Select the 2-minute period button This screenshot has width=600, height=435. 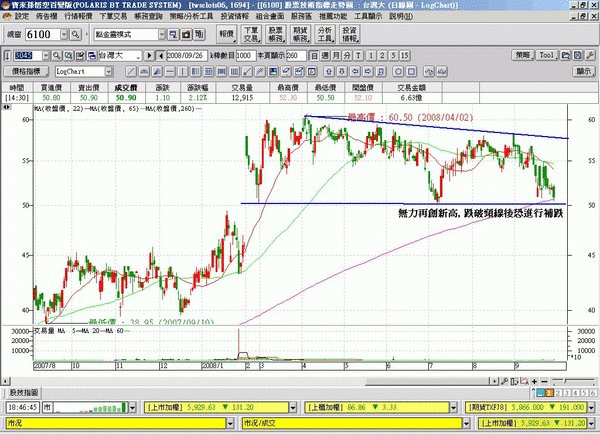(x=382, y=55)
